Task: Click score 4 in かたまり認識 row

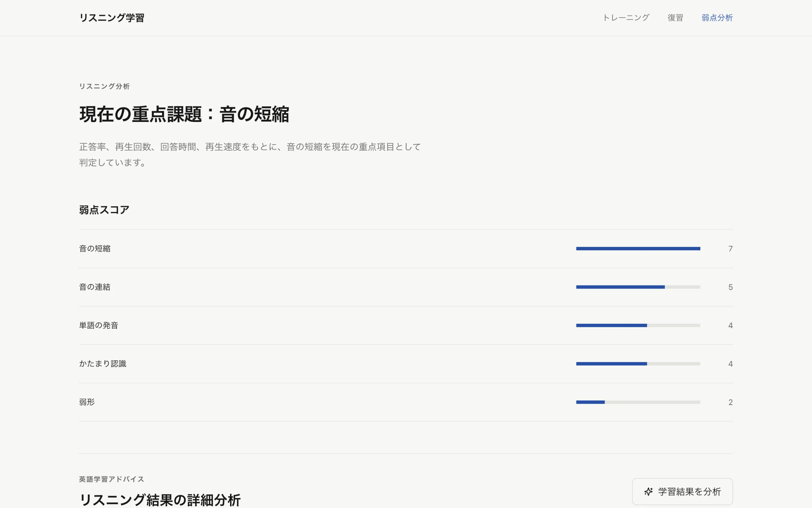Action: click(x=730, y=364)
